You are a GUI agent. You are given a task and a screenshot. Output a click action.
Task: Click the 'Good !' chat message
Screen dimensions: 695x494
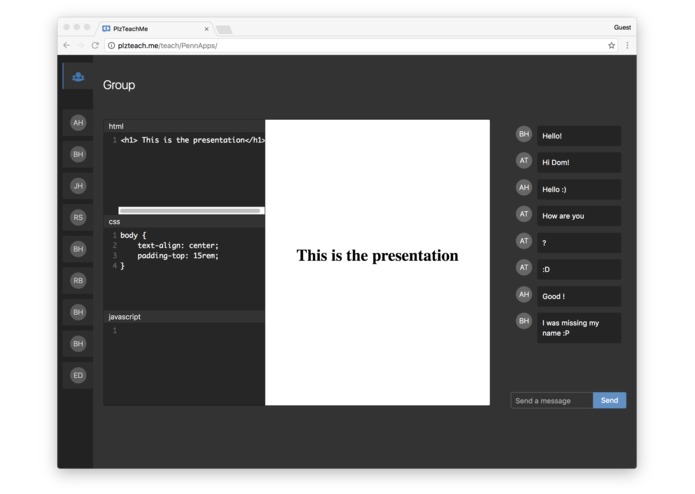click(579, 296)
